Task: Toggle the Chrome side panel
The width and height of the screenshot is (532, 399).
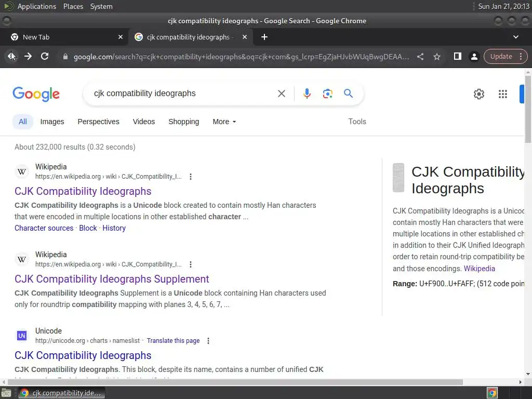Action: tap(457, 56)
